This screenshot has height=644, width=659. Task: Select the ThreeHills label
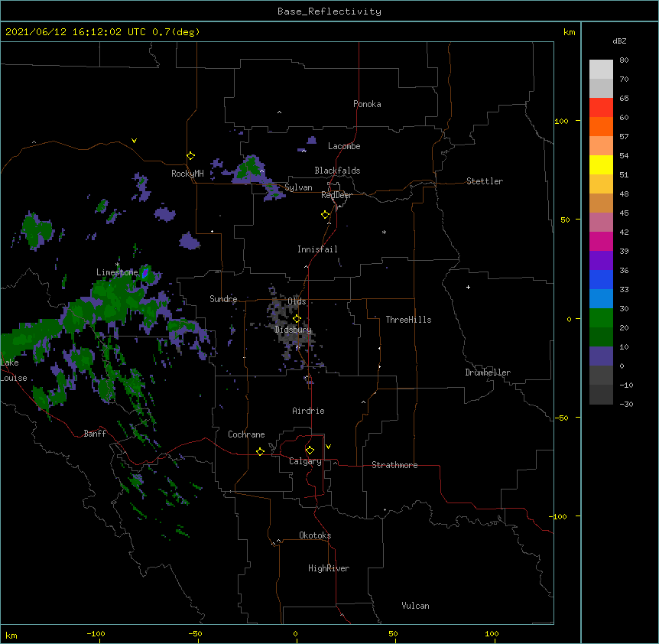pos(408,320)
